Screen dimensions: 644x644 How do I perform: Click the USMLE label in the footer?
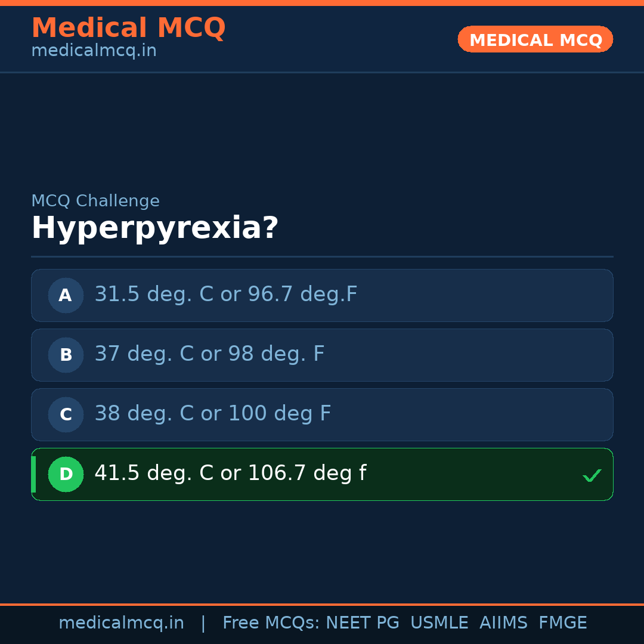439,622
